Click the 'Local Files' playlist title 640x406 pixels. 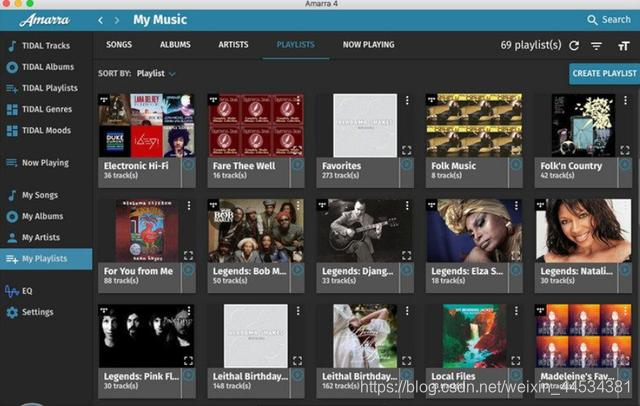point(453,376)
